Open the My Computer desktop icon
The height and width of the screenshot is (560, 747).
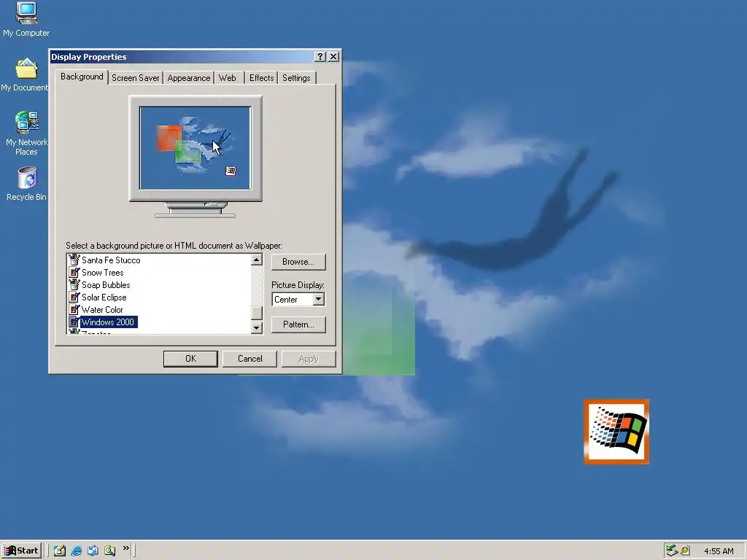pyautogui.click(x=26, y=19)
